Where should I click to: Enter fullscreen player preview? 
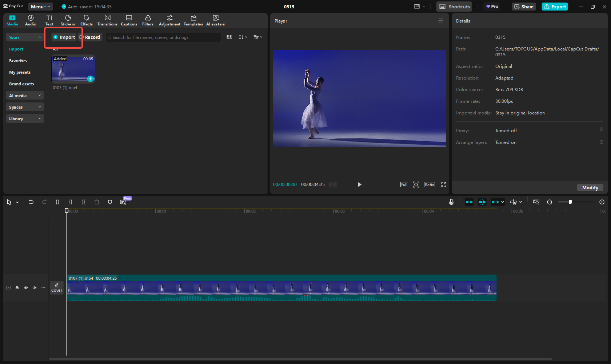[444, 185]
